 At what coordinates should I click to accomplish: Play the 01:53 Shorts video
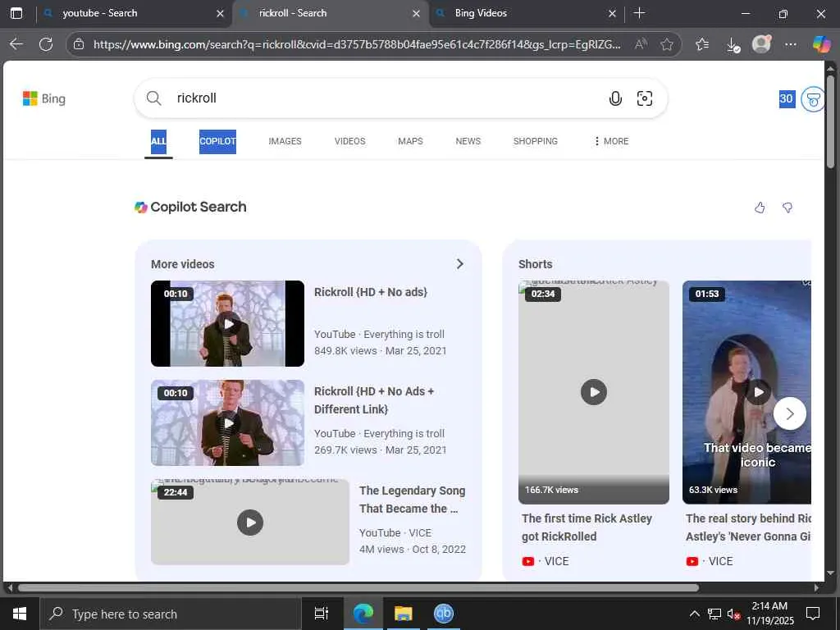coord(746,392)
